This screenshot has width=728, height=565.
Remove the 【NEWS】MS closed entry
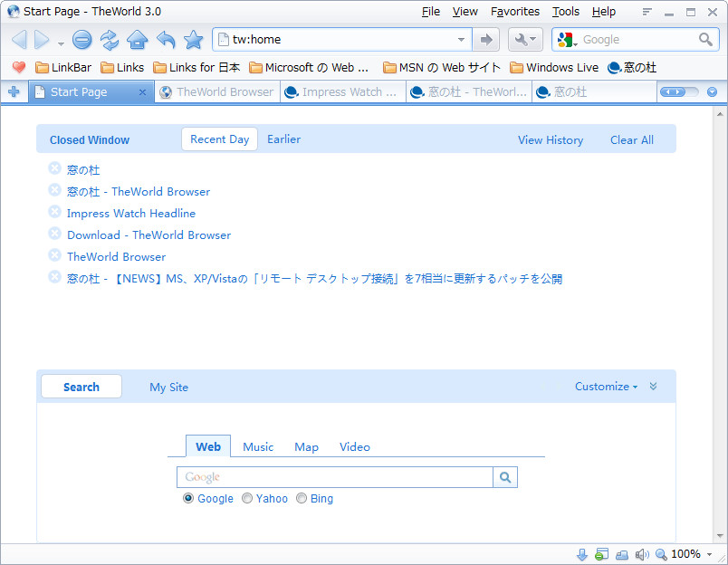tap(55, 277)
